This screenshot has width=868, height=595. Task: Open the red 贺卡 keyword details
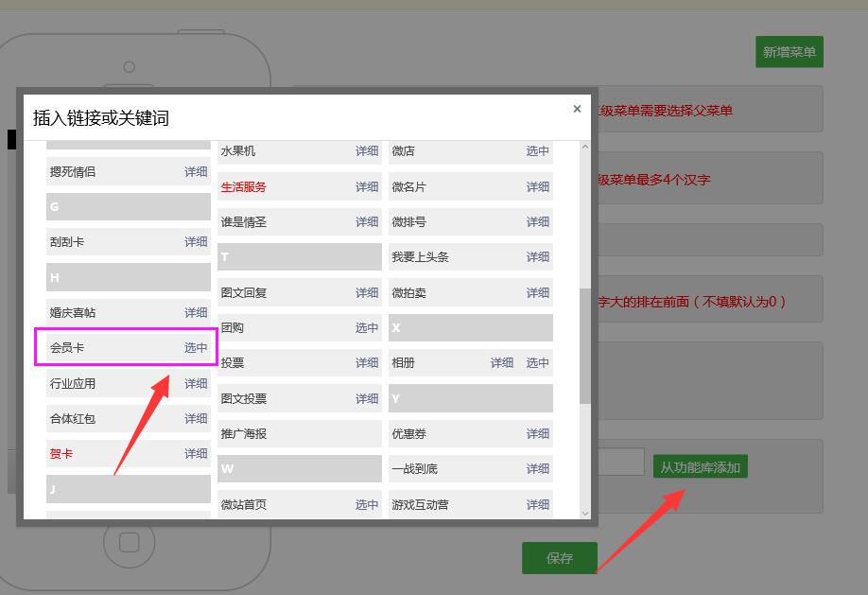[x=196, y=453]
